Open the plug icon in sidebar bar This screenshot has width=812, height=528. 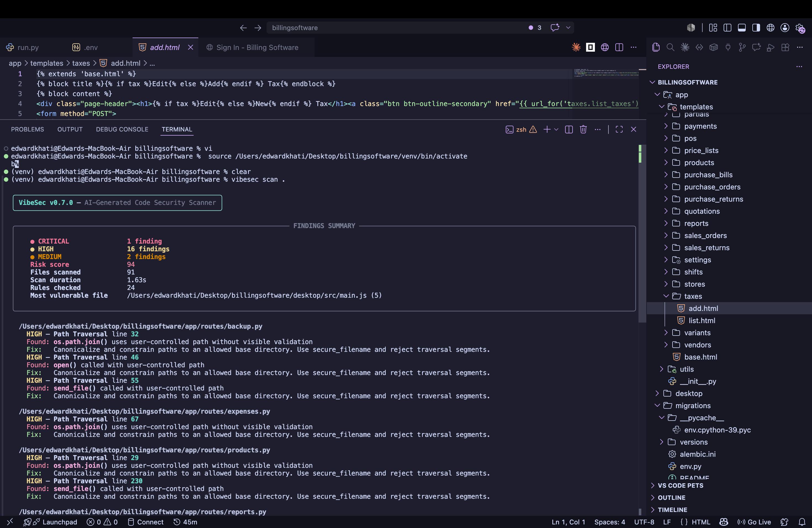[728, 47]
